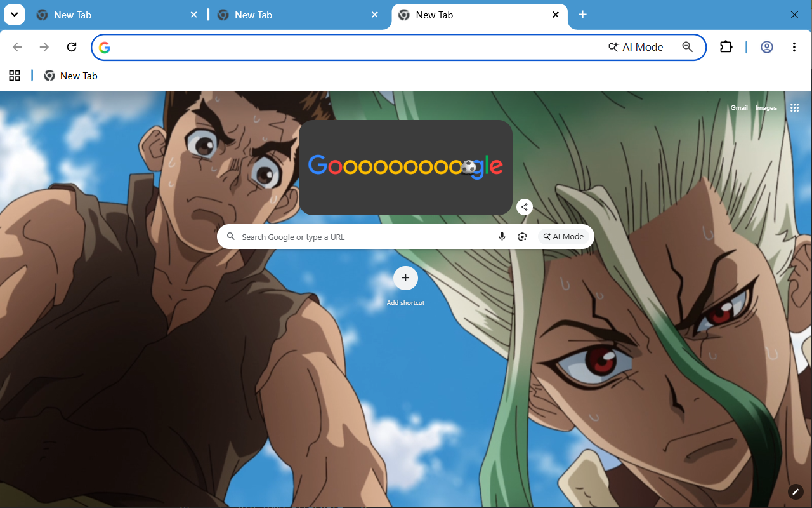812x508 pixels.
Task: Open the Images link
Action: pyautogui.click(x=766, y=108)
